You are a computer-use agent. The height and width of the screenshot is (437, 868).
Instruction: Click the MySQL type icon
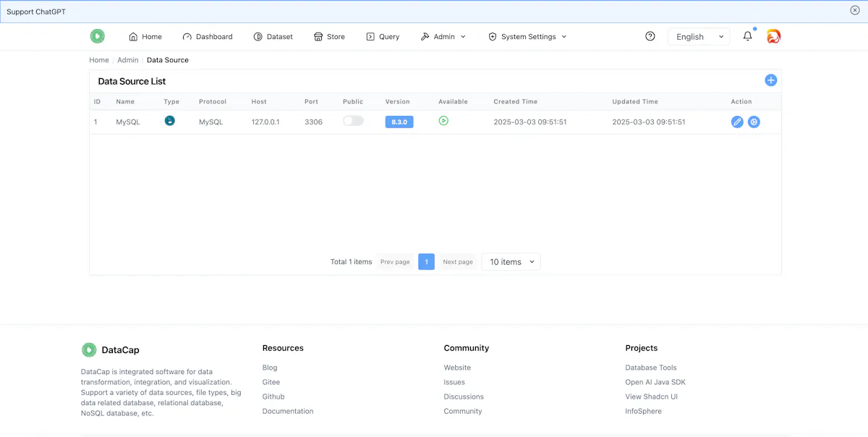tap(170, 121)
